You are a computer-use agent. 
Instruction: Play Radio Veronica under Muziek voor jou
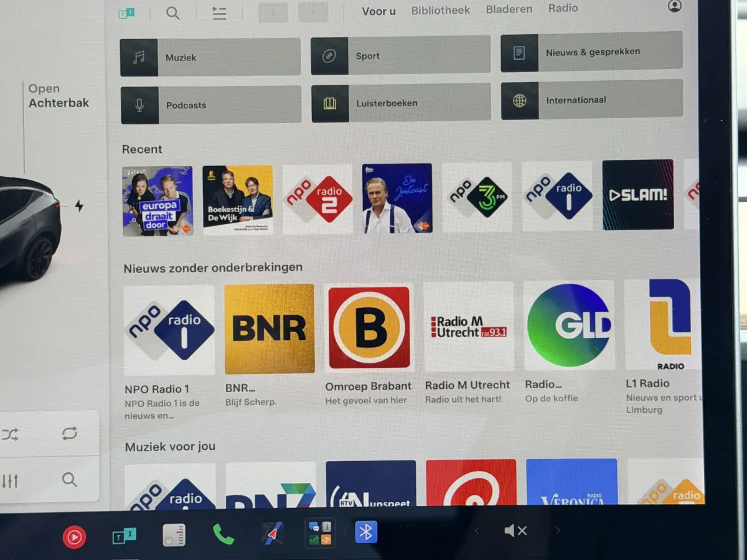571,482
